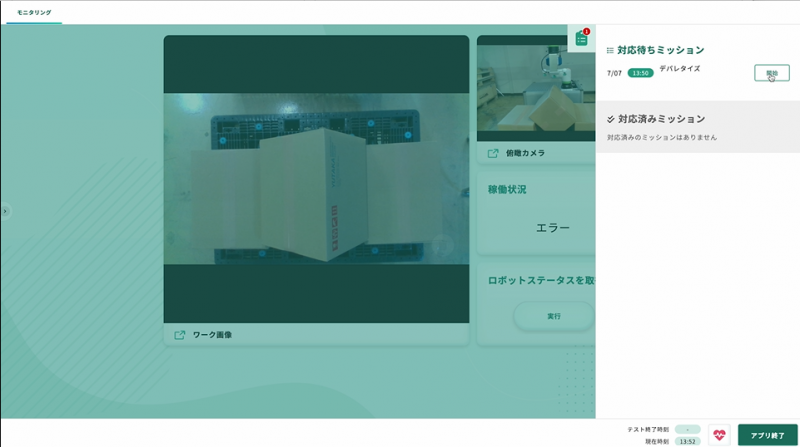Click the 対応済みのミッションはありません message
800x447 pixels.
662,137
